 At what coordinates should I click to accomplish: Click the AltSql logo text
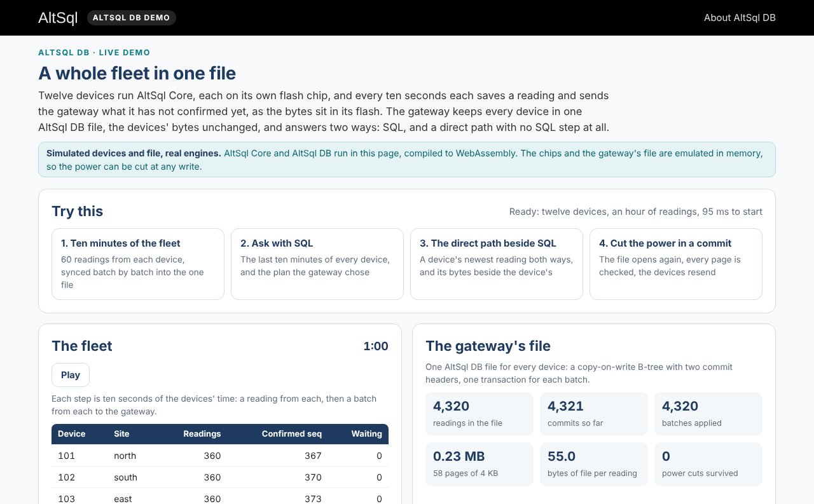[x=58, y=18]
